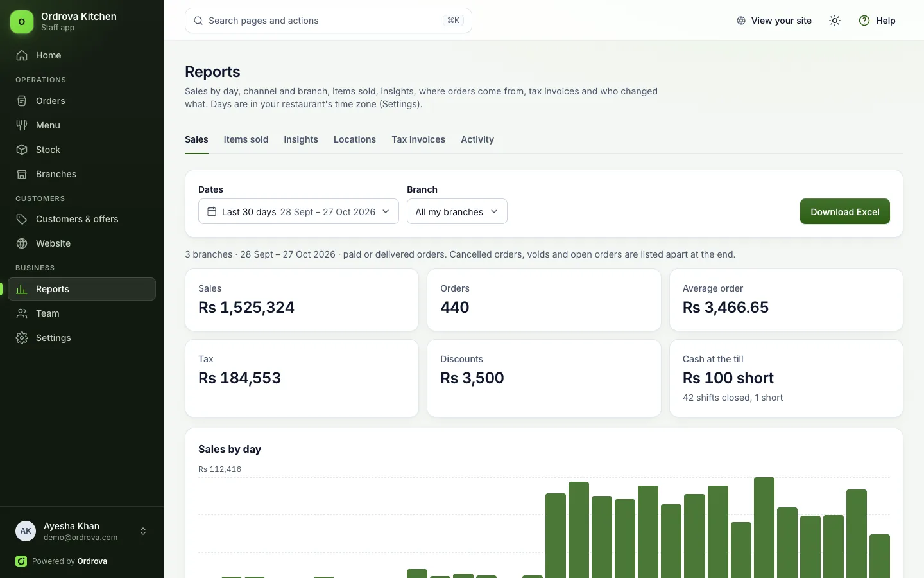924x578 pixels.
Task: Click the Ordrova logo in footer
Action: (21, 561)
